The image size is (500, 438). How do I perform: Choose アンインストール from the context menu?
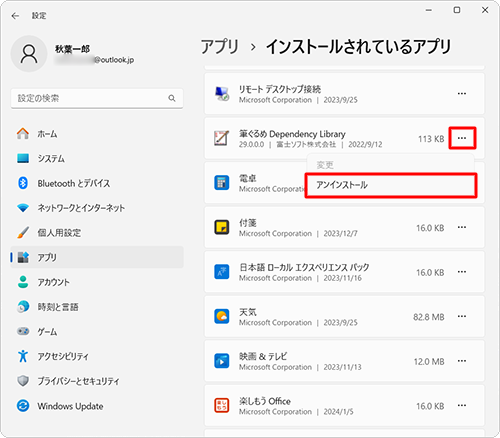click(x=391, y=185)
